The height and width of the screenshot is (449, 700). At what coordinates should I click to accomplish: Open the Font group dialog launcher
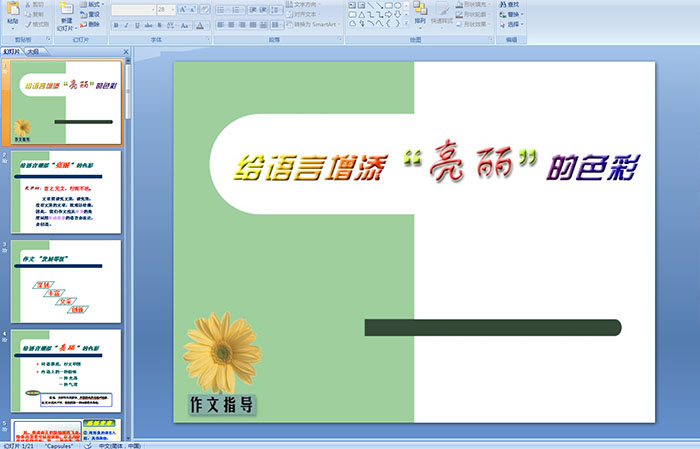[x=208, y=39]
